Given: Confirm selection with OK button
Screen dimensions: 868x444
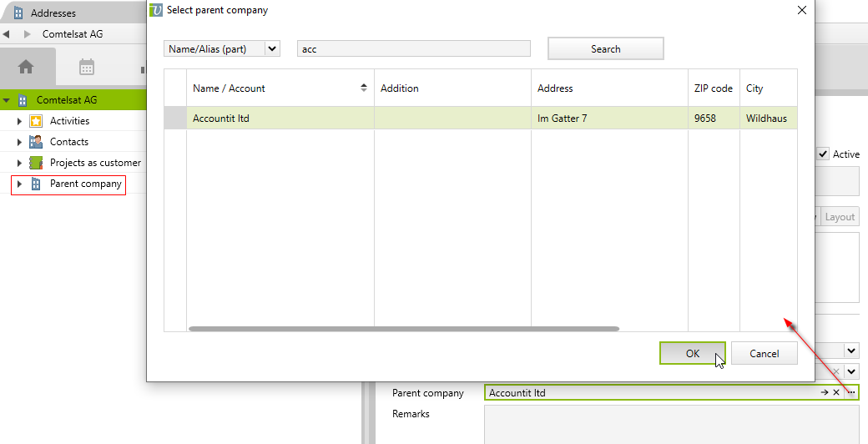Looking at the screenshot, I should [692, 353].
